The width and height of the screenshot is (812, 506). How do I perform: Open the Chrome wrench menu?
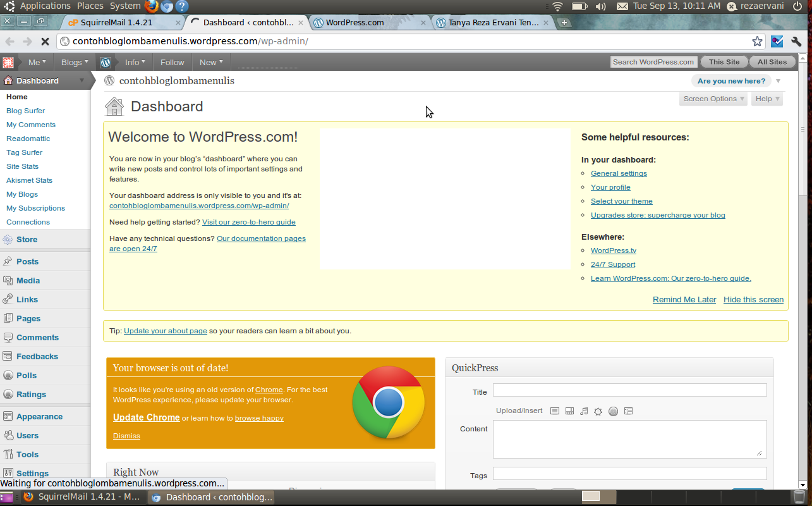796,42
